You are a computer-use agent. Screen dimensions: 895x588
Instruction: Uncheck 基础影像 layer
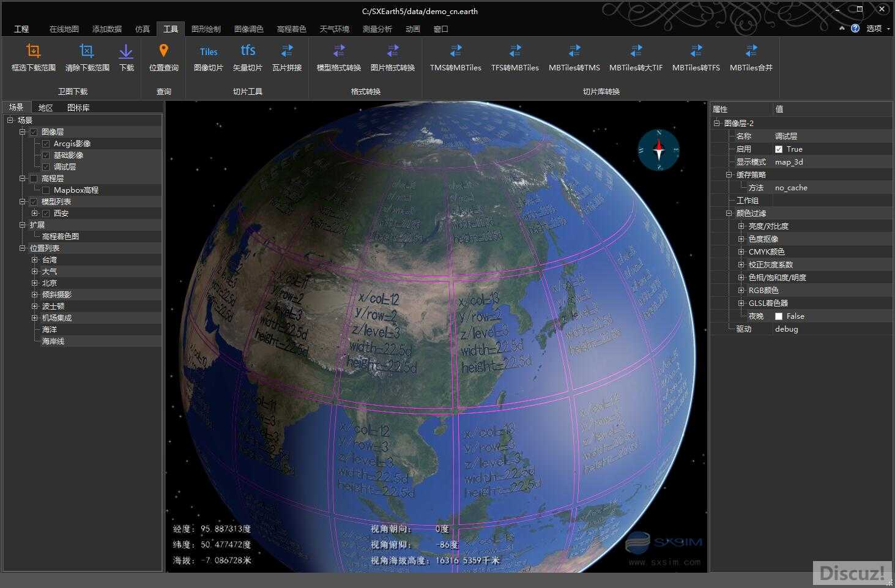tap(46, 155)
